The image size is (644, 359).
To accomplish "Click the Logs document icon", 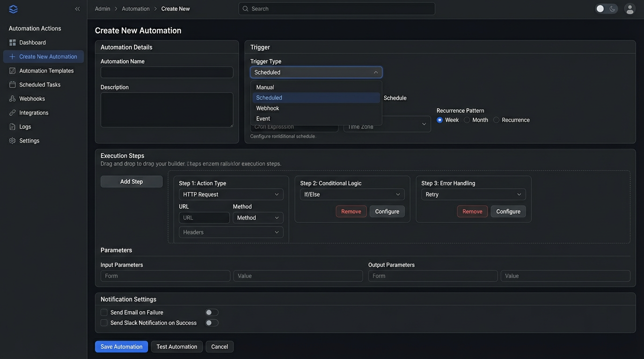I will point(13,127).
